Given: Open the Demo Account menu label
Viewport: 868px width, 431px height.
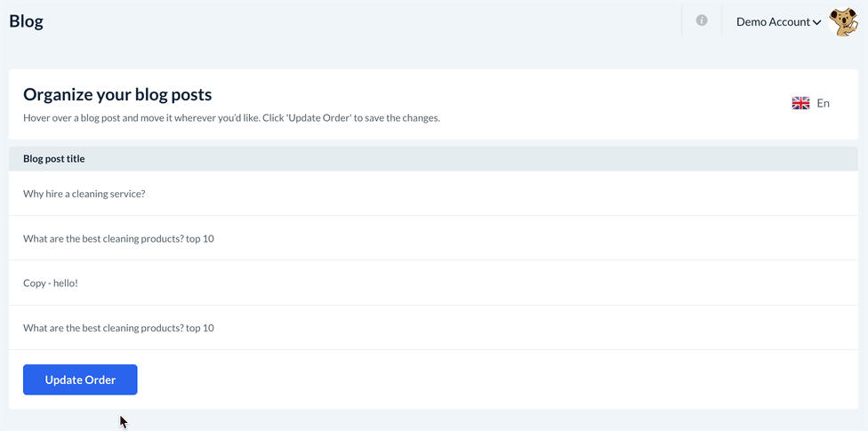Looking at the screenshot, I should (x=772, y=21).
